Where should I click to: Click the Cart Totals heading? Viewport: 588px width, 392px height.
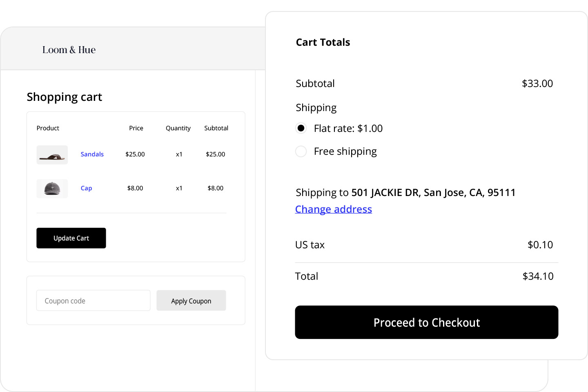pos(323,42)
